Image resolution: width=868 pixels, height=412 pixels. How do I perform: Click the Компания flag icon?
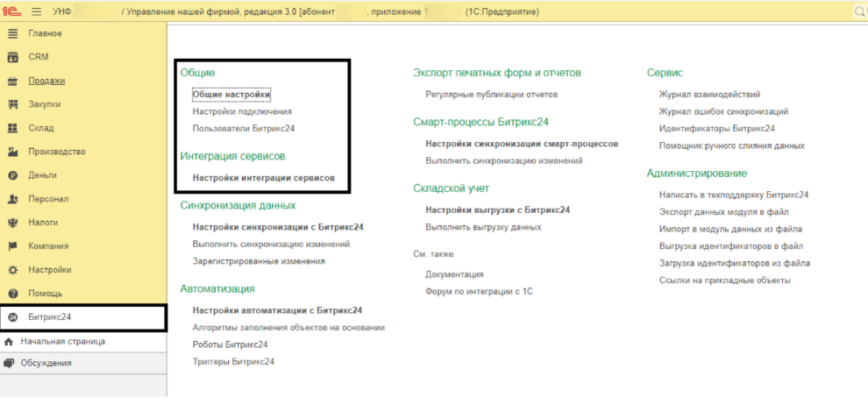(13, 245)
